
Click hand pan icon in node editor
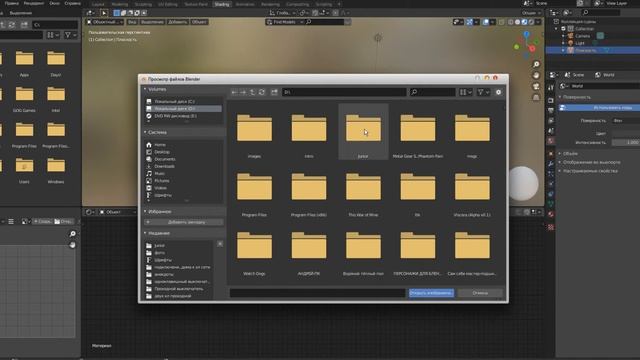[72, 245]
